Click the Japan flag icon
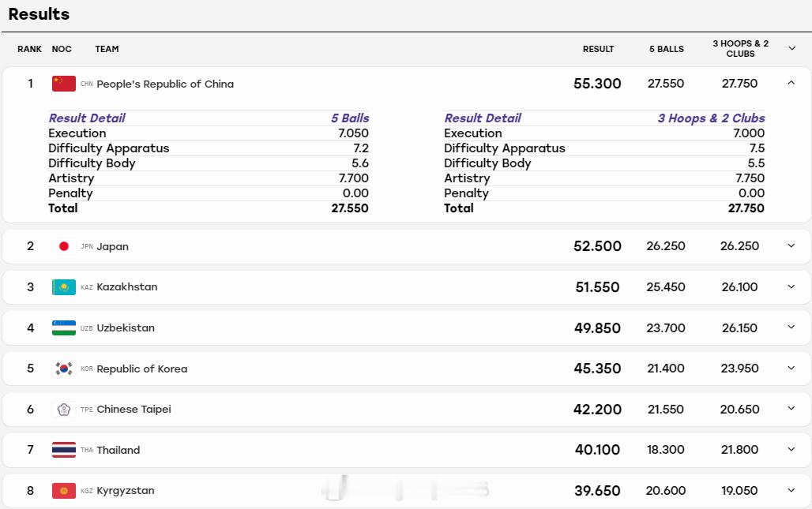The image size is (812, 509). click(x=64, y=246)
